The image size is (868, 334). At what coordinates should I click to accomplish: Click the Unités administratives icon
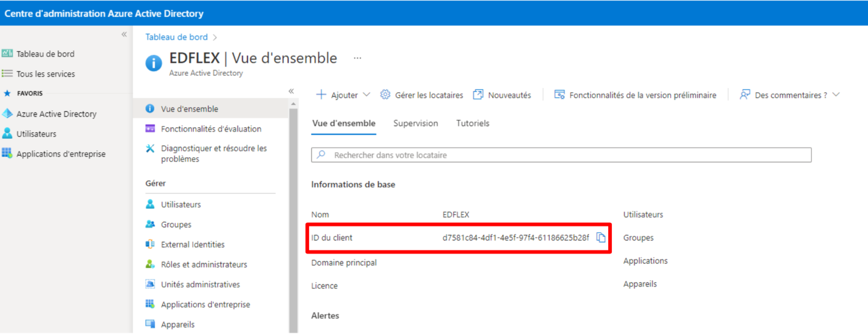pyautogui.click(x=150, y=284)
